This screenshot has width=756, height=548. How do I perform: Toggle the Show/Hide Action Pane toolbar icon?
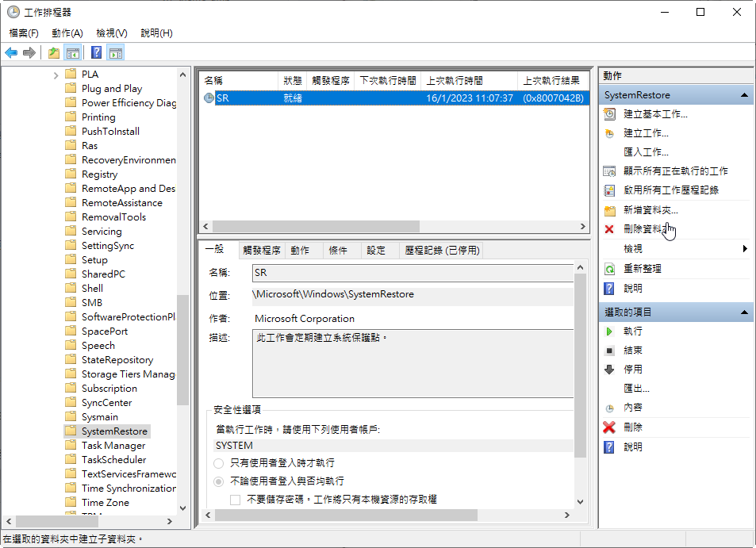pos(116,52)
